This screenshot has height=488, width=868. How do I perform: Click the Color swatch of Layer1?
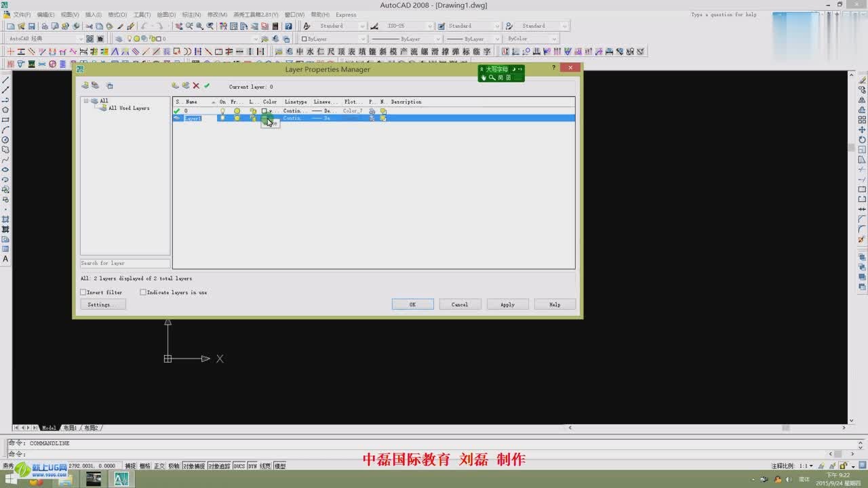tap(264, 118)
